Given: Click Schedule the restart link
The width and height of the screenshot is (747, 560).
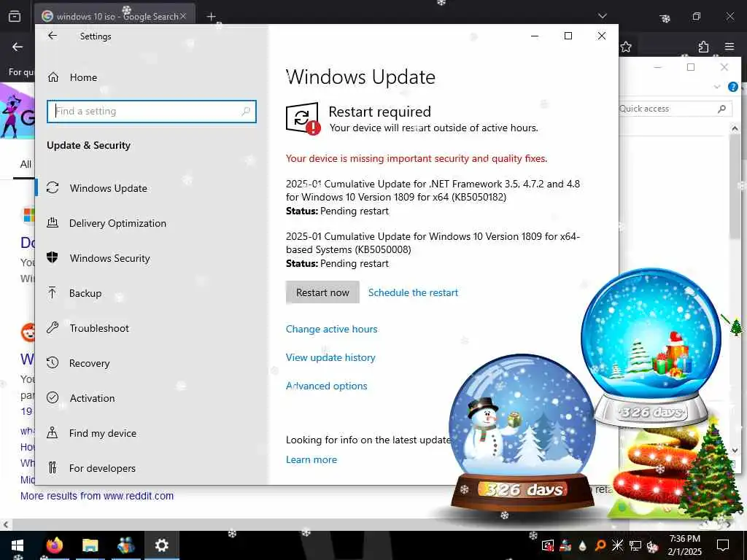Looking at the screenshot, I should pyautogui.click(x=413, y=292).
